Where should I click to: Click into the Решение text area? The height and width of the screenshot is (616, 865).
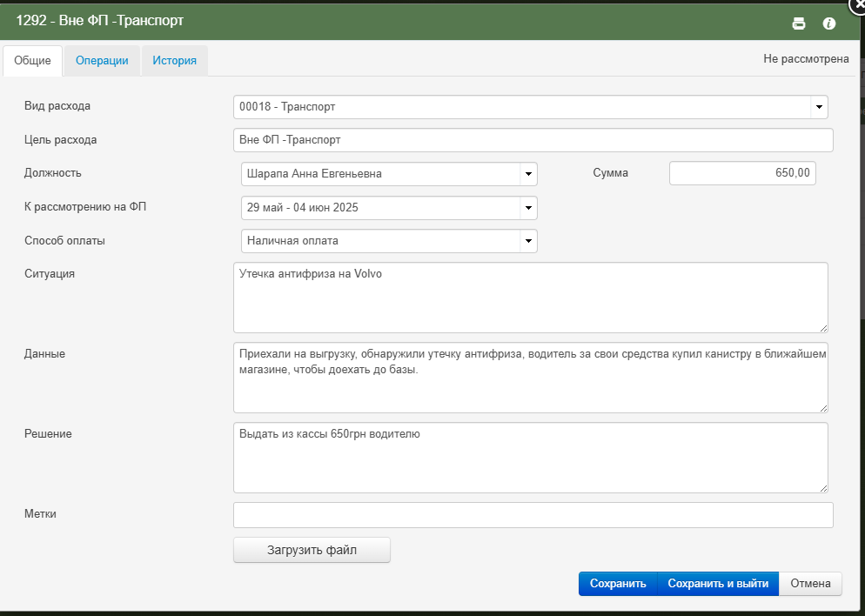pyautogui.click(x=531, y=458)
